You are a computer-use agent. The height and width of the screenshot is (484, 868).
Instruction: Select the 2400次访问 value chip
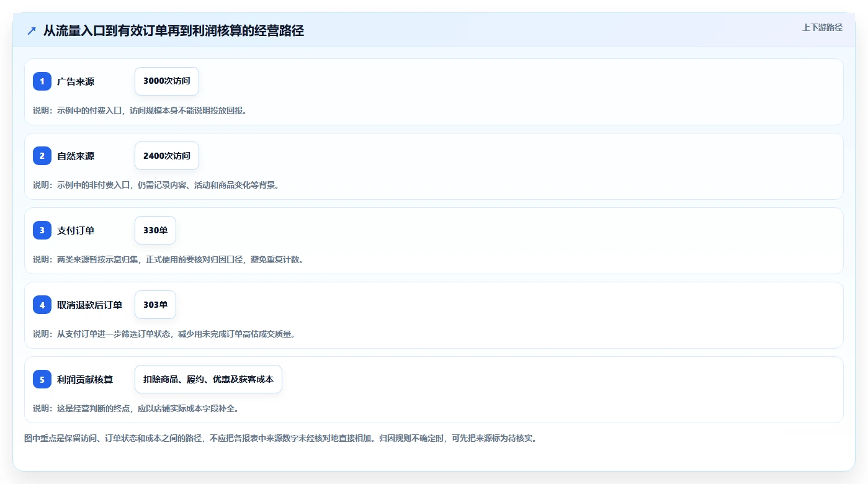pos(167,156)
